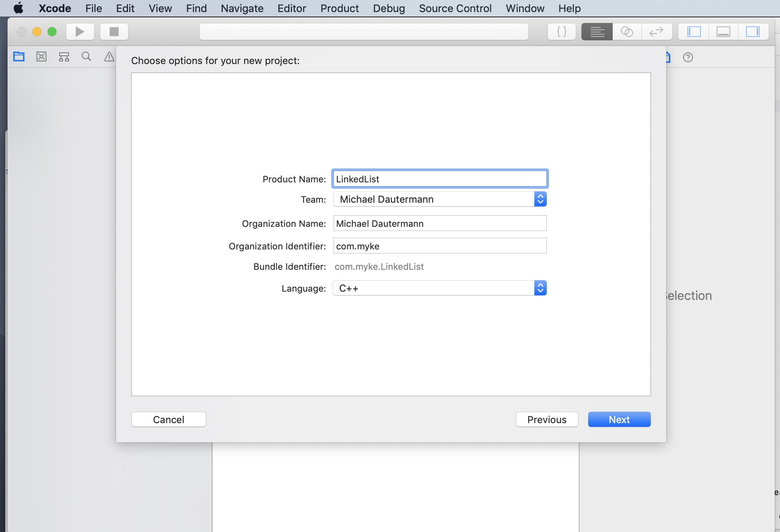Image resolution: width=780 pixels, height=532 pixels.
Task: Open the Project navigator folder icon
Action: pos(19,57)
